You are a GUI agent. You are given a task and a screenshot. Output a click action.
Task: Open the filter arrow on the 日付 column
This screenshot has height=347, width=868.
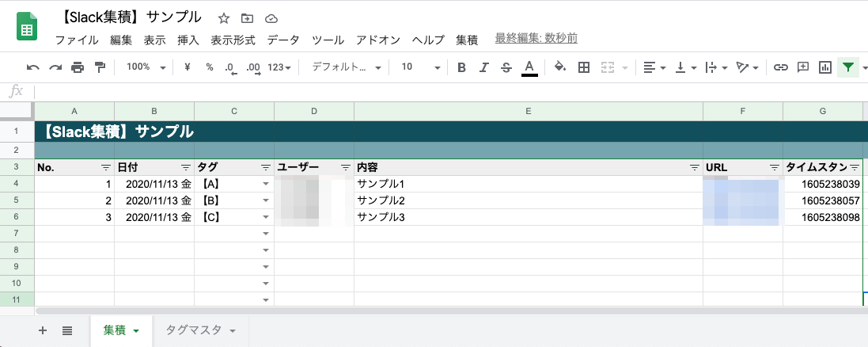click(x=185, y=167)
